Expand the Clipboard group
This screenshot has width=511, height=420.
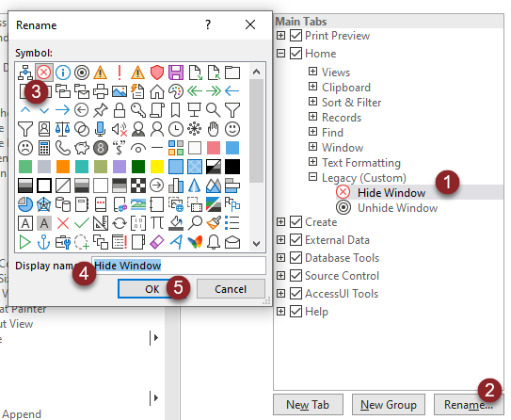click(x=312, y=87)
